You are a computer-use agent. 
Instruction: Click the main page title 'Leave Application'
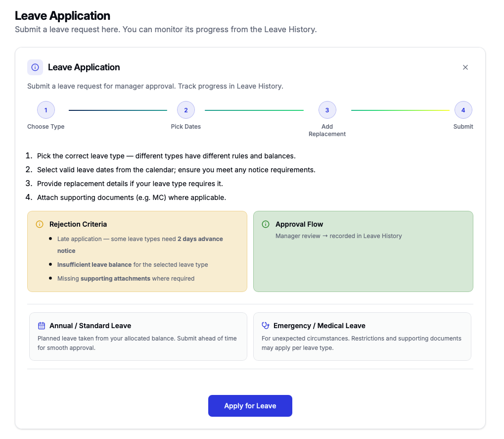coord(62,16)
